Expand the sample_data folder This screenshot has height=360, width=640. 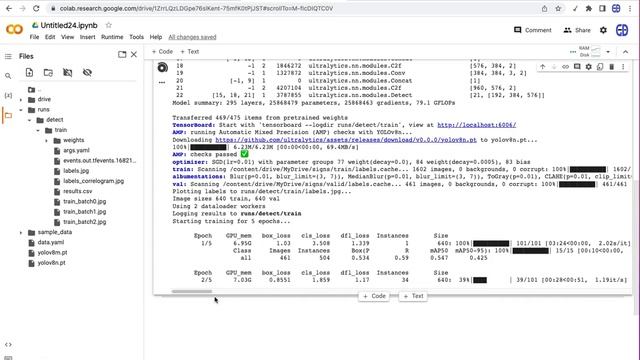pyautogui.click(x=21, y=232)
